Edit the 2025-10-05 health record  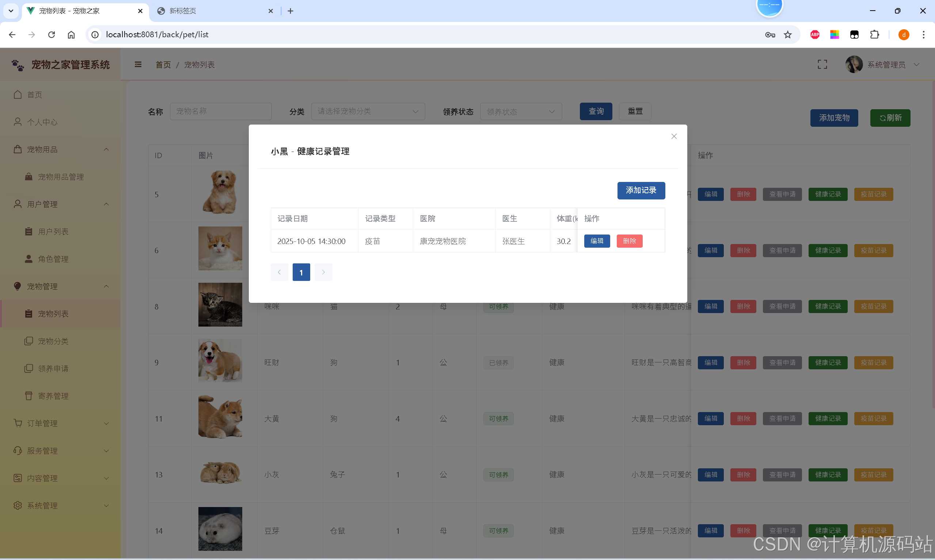[597, 241]
